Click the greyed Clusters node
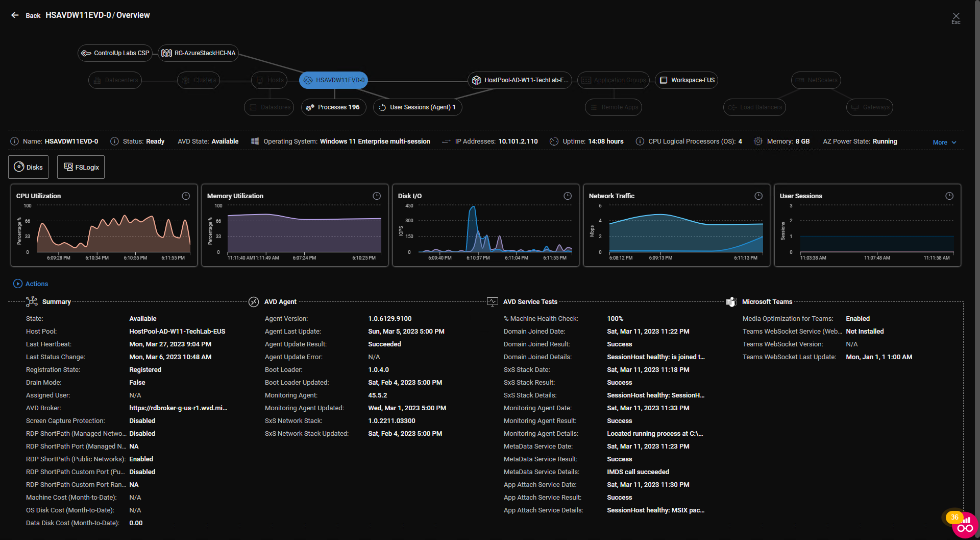The width and height of the screenshot is (980, 540). (199, 80)
